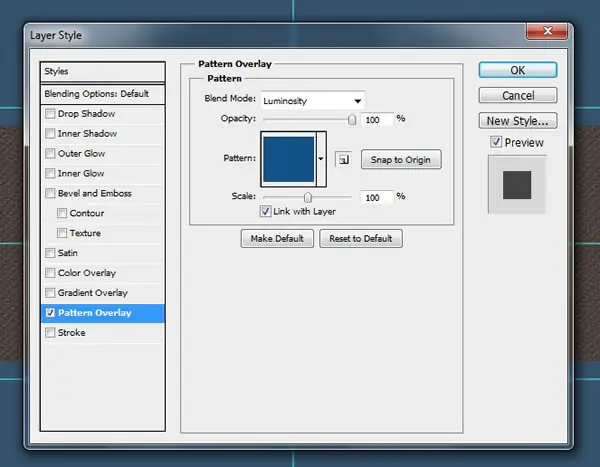Click the new preset from pattern icon
The image size is (600, 467).
point(343,159)
